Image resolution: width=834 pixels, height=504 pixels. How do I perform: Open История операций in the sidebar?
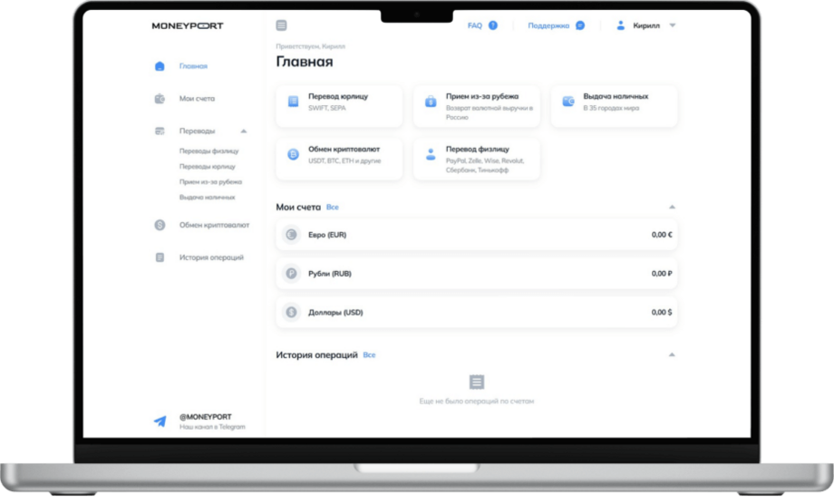(x=210, y=257)
